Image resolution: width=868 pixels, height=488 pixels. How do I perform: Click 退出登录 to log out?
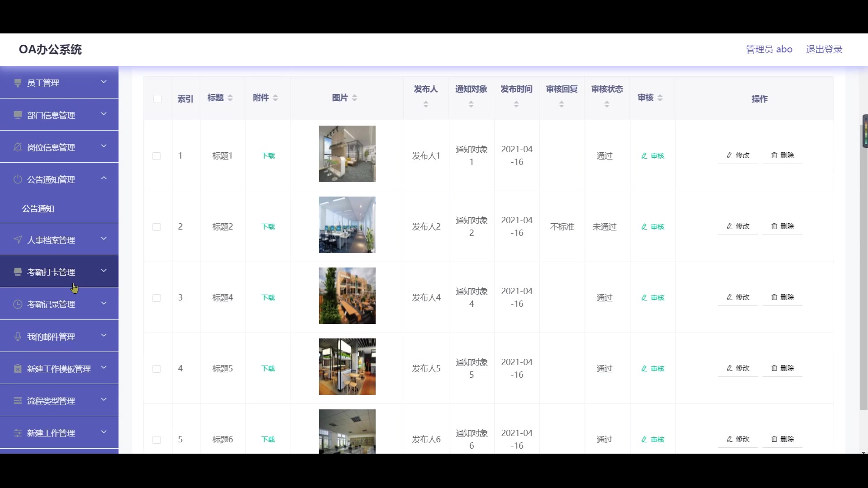click(824, 49)
